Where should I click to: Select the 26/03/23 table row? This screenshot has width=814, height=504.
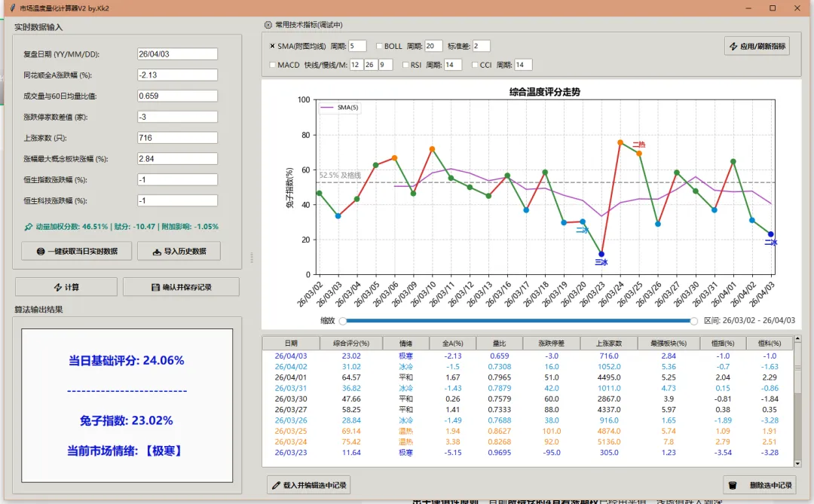528,453
